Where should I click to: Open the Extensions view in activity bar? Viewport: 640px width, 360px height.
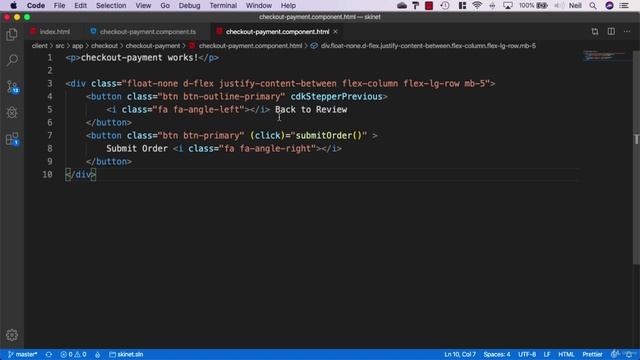(x=12, y=139)
